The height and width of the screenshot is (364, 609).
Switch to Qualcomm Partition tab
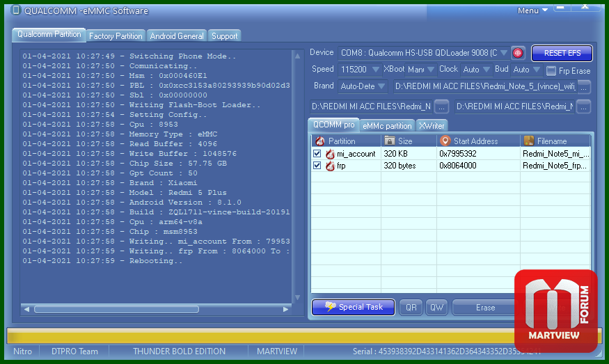click(x=49, y=35)
